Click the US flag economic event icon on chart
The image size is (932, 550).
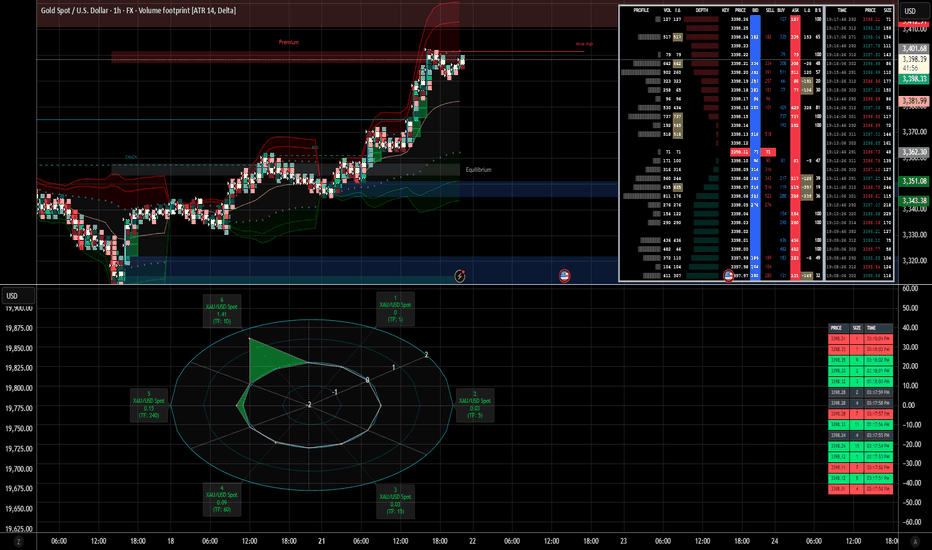[x=565, y=276]
